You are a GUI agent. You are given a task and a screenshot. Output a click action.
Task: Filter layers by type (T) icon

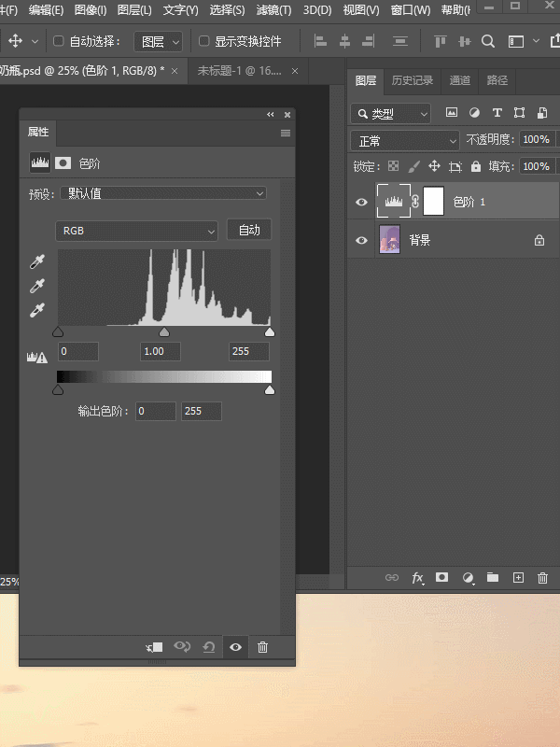coord(497,112)
